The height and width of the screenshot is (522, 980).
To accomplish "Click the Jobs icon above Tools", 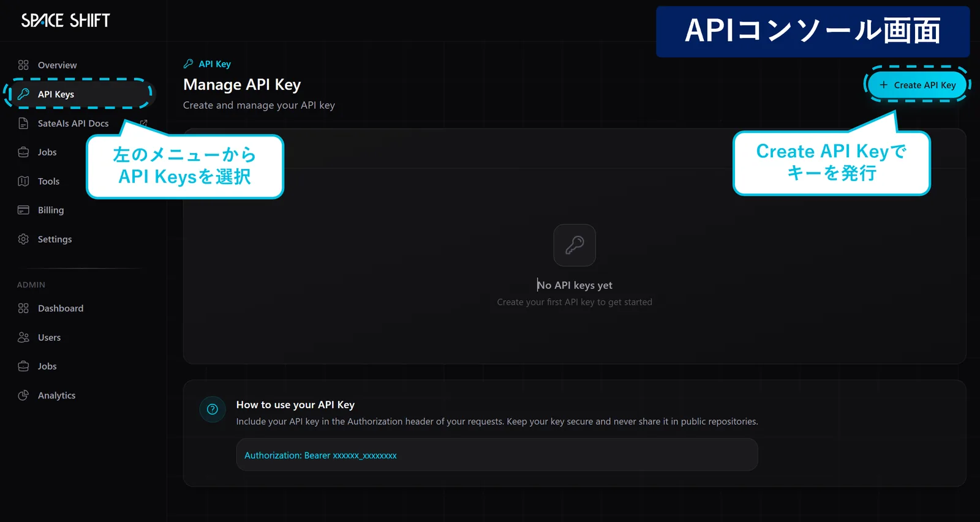I will 23,152.
